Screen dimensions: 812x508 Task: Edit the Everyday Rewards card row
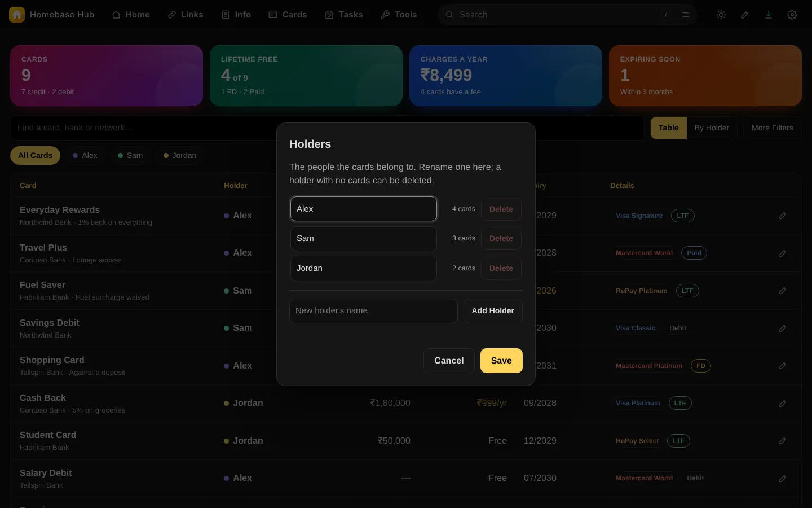click(x=783, y=216)
